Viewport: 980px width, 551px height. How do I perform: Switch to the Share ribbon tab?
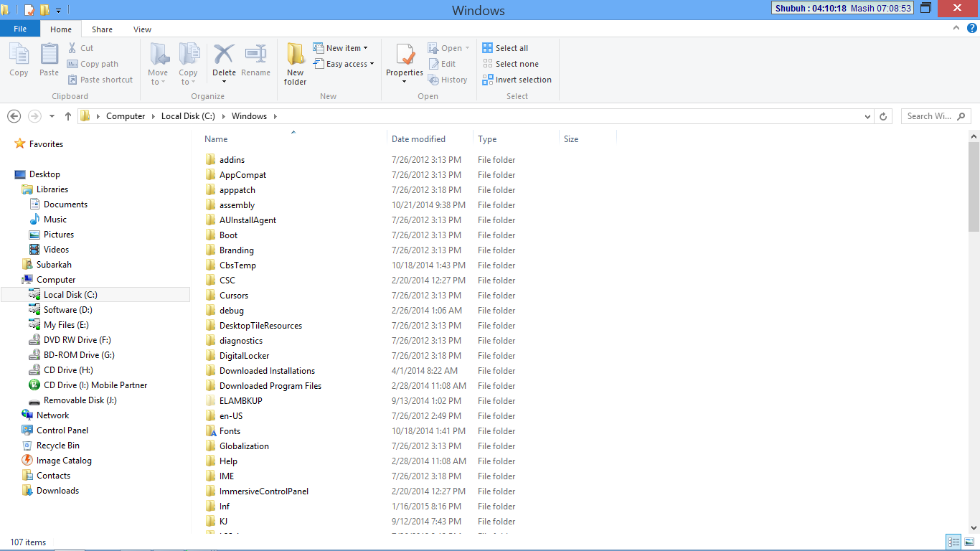(x=102, y=29)
